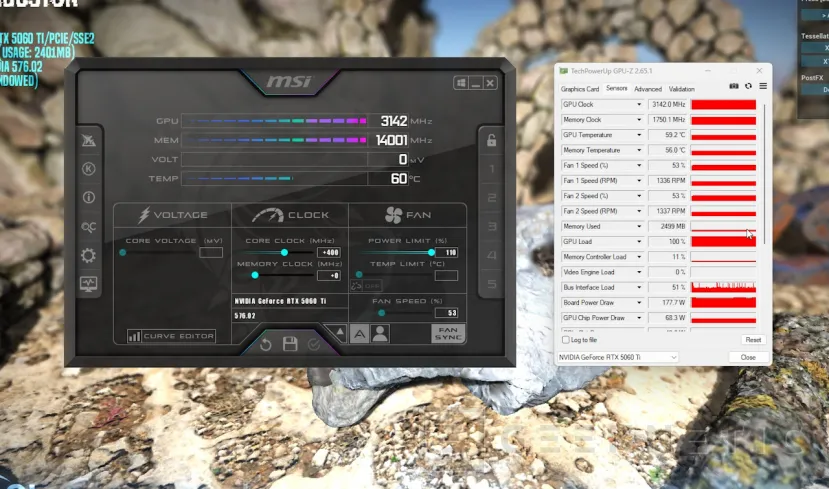Viewport: 829px width, 489px height.
Task: Click the Power Limit 110 value field
Action: [446, 253]
